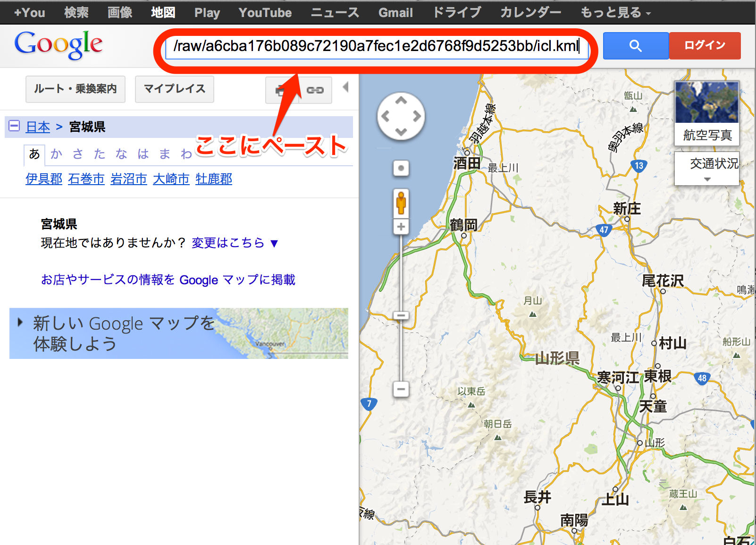Click the マイプレイス button
756x545 pixels.
coord(175,89)
